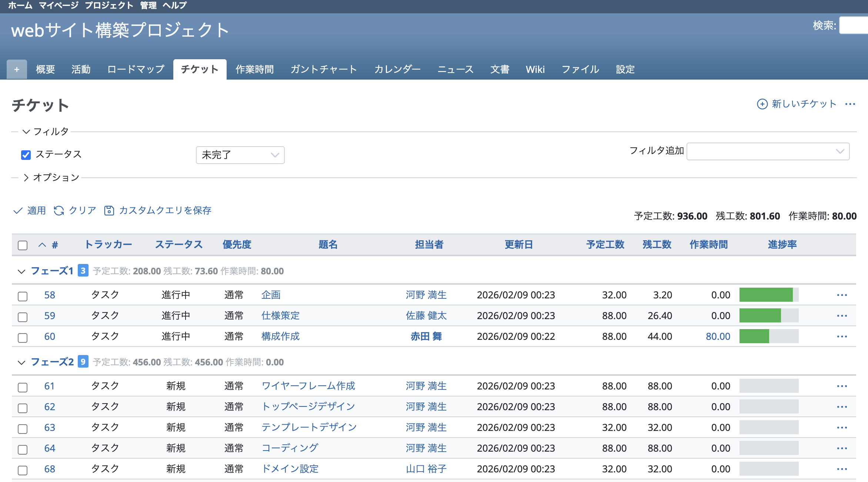Collapse the フェーズ2 group

(21, 362)
